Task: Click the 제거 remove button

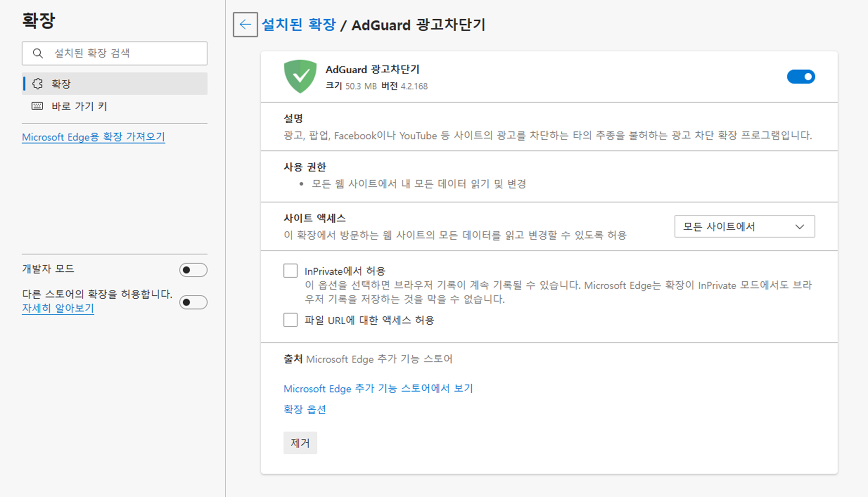Action: tap(300, 443)
